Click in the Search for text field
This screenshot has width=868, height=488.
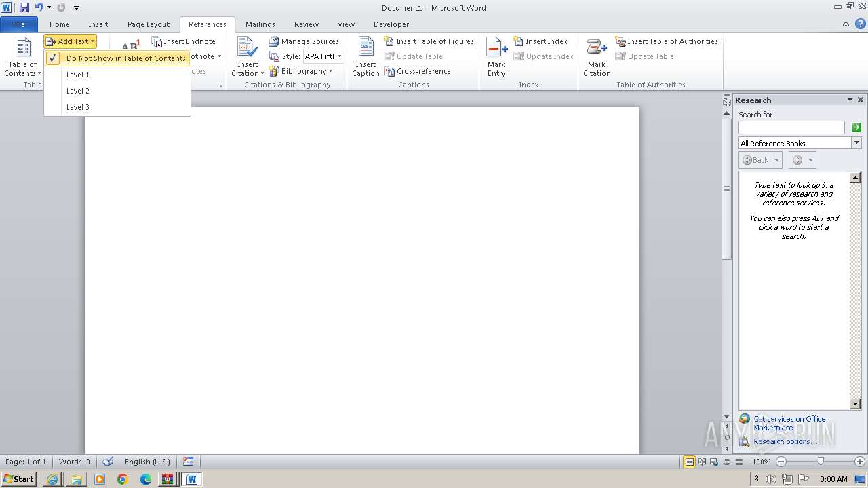coord(791,127)
